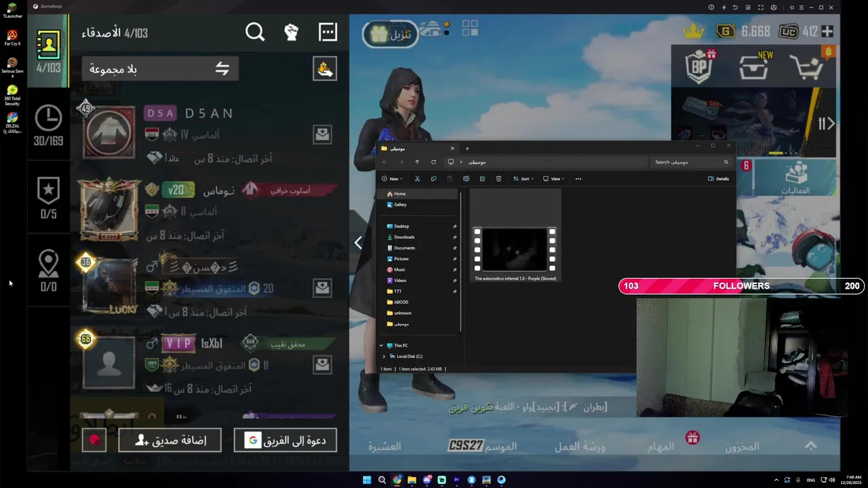Screen dimensions: 868x488
Task: Click the دعوة إلى الفريق invite button
Action: pos(285,440)
